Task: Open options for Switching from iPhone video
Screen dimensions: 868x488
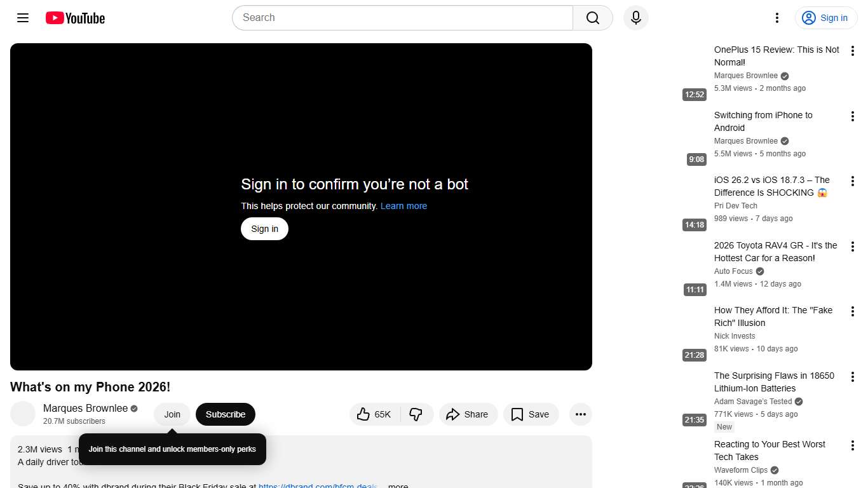Action: pos(853,116)
